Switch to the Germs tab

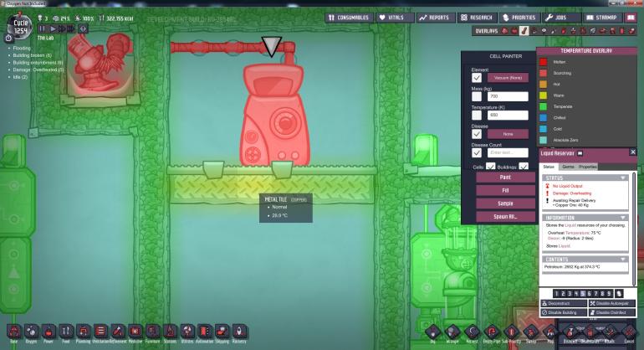(x=568, y=167)
